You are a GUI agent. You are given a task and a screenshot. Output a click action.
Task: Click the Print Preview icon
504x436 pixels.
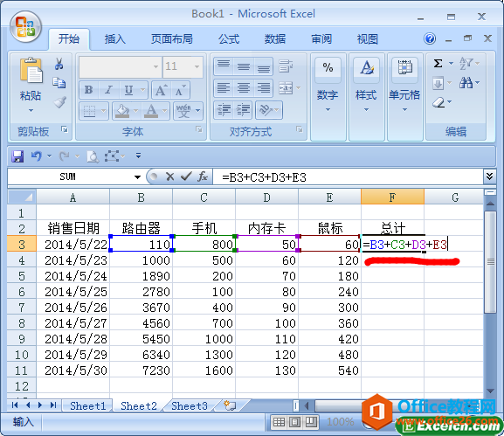click(93, 156)
